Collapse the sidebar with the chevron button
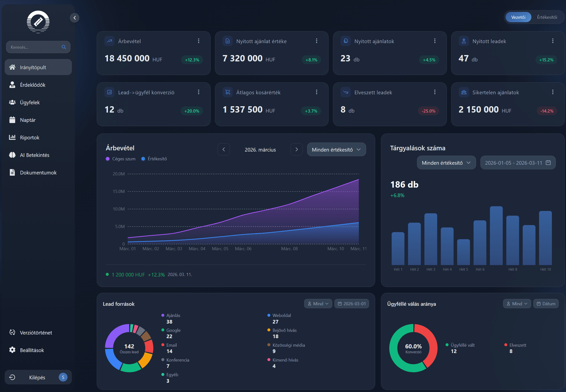This screenshot has width=566, height=392. [x=74, y=18]
